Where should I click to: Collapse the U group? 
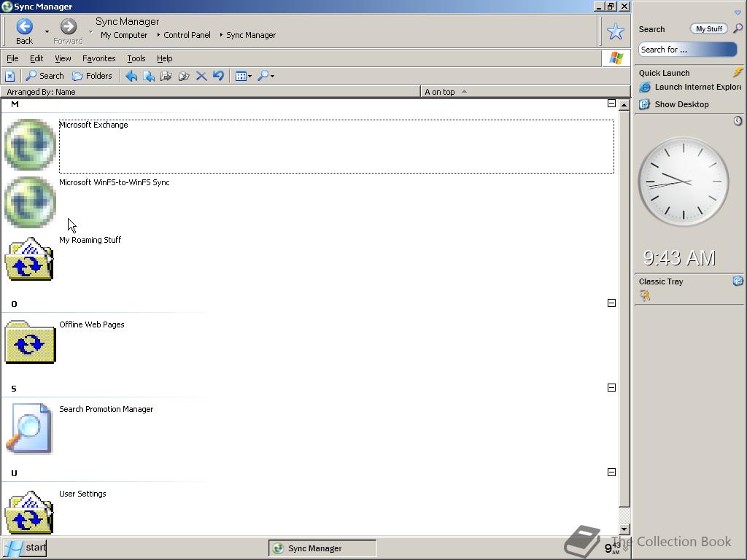(612, 472)
